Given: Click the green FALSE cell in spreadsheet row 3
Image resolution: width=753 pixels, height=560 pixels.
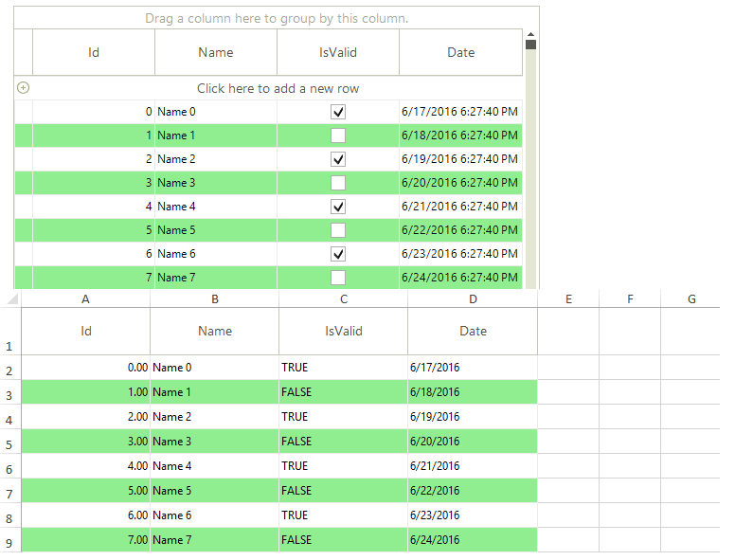Looking at the screenshot, I should point(343,392).
